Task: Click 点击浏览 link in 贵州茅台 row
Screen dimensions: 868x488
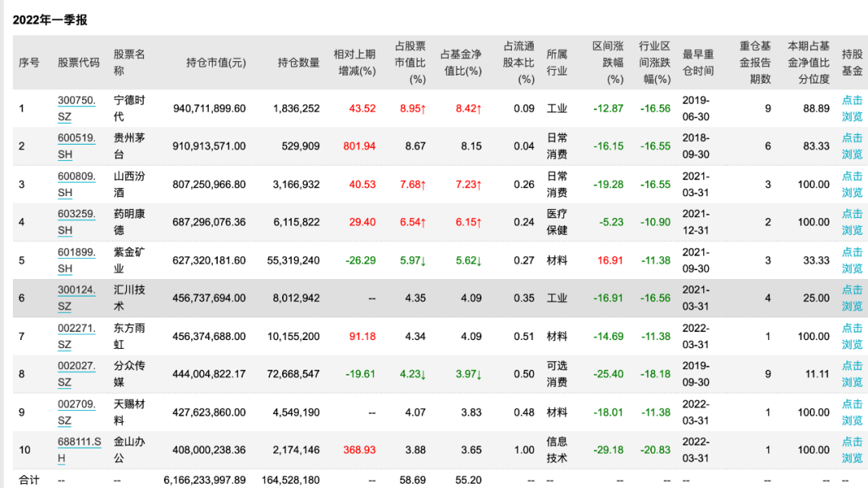Action: (x=852, y=146)
